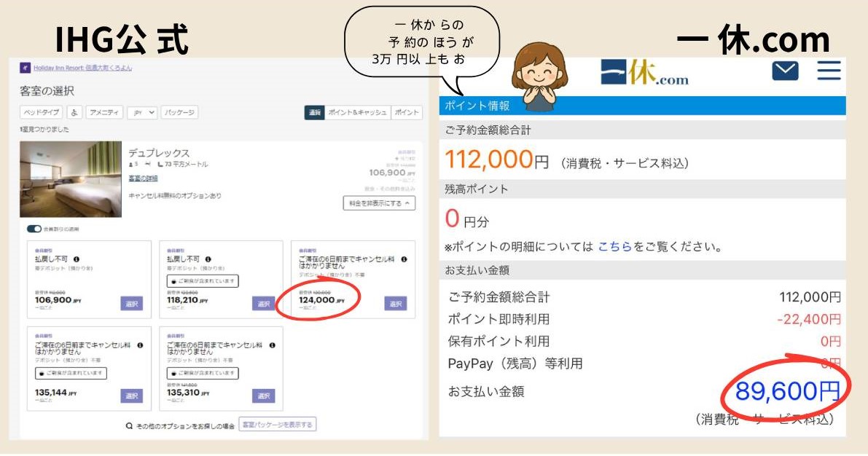
Task: Click the search icon beside その他のオプション
Action: click(x=129, y=425)
